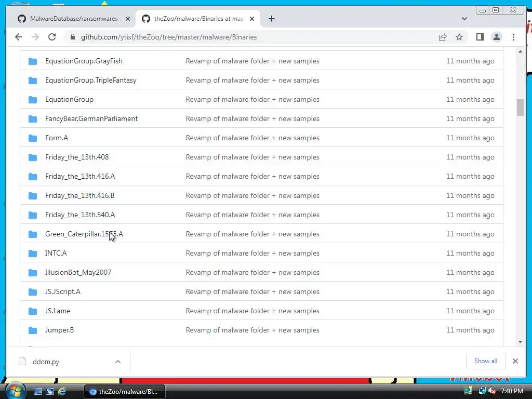The width and height of the screenshot is (532, 399).
Task: Open Friday_the_13th.416.B folder
Action: (x=79, y=195)
